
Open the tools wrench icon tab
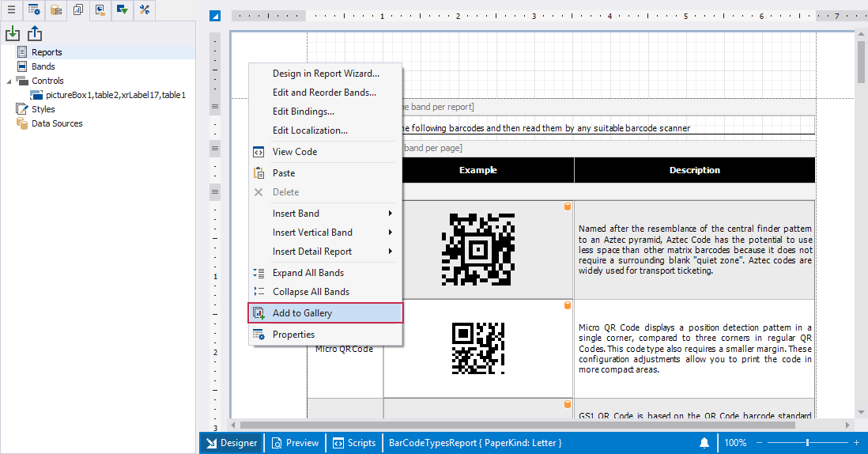144,10
